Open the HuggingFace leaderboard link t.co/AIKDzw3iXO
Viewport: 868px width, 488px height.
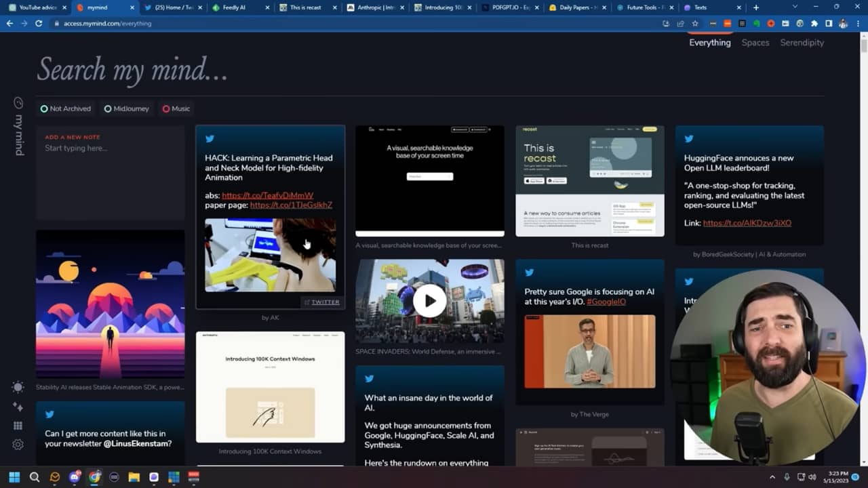click(x=747, y=223)
